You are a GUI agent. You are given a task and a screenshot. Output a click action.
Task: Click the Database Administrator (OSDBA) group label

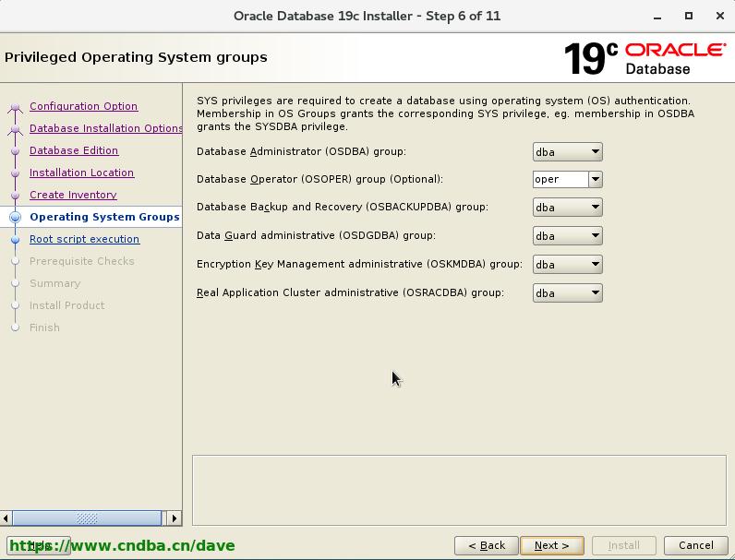[x=301, y=151]
